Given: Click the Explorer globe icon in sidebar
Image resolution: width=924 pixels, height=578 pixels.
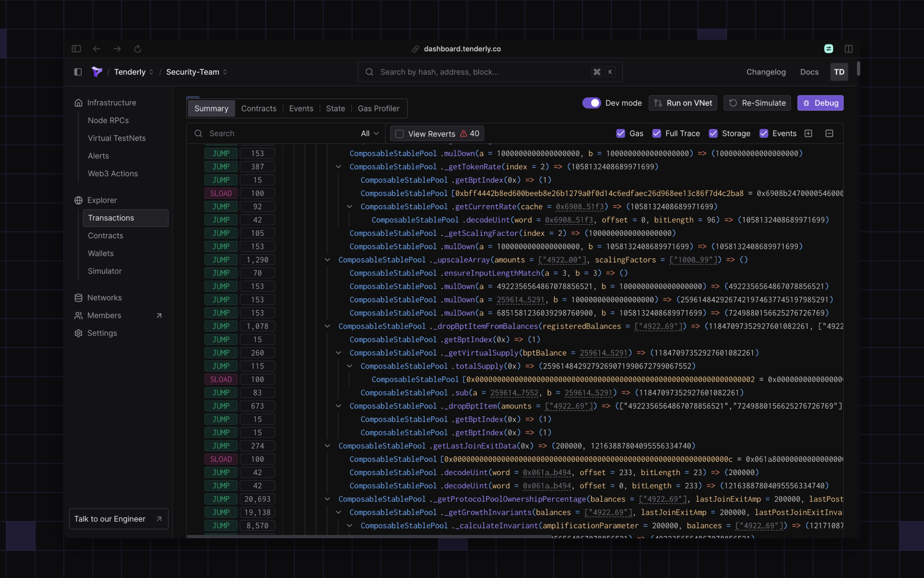Looking at the screenshot, I should click(x=79, y=200).
